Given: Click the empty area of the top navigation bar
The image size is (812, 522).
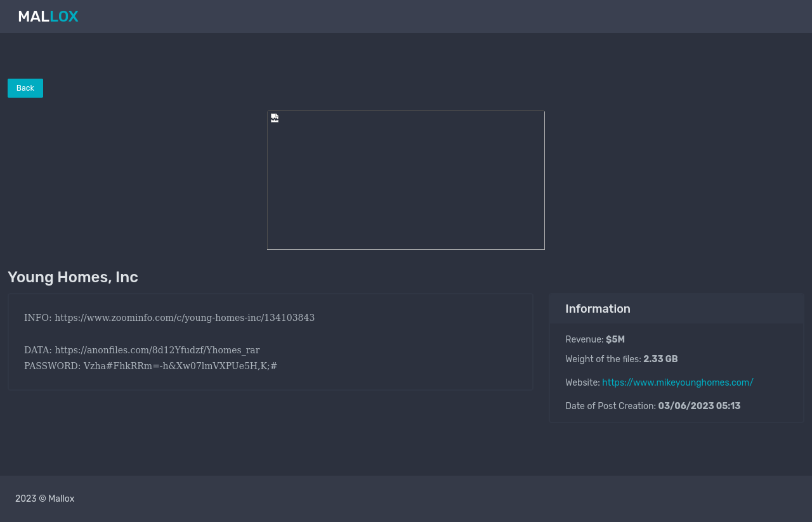Looking at the screenshot, I should coord(444,16).
